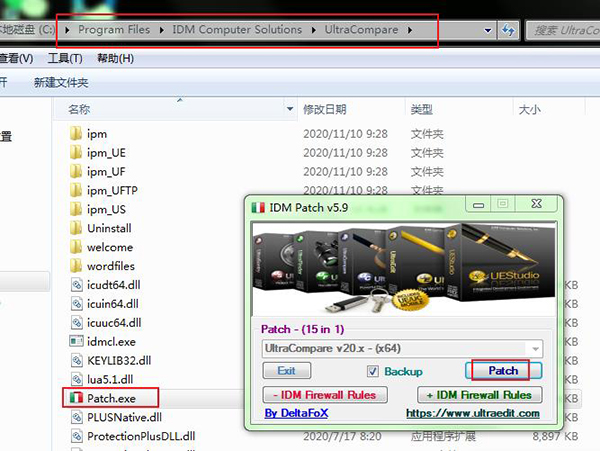Click the Exit button in IDM Patch

click(287, 370)
